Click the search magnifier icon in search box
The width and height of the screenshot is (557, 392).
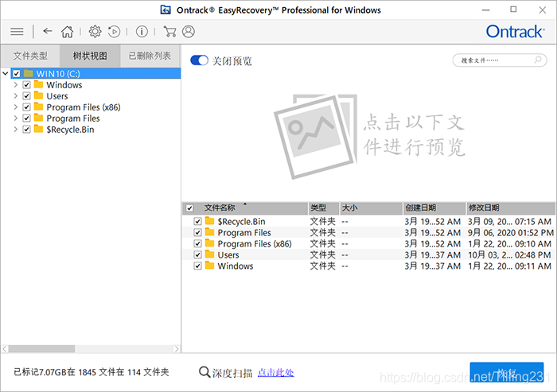(x=538, y=60)
